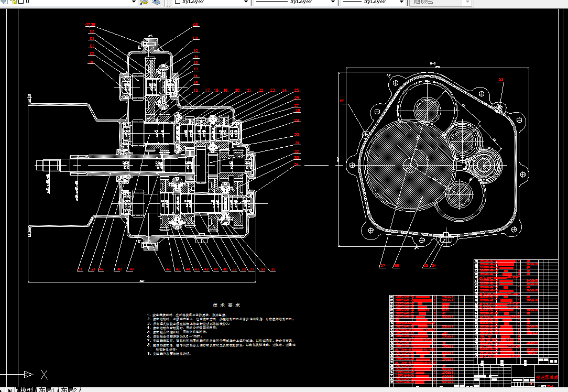The width and height of the screenshot is (568, 392).
Task: Open the layer selection dropdown
Action: pyautogui.click(x=134, y=3)
